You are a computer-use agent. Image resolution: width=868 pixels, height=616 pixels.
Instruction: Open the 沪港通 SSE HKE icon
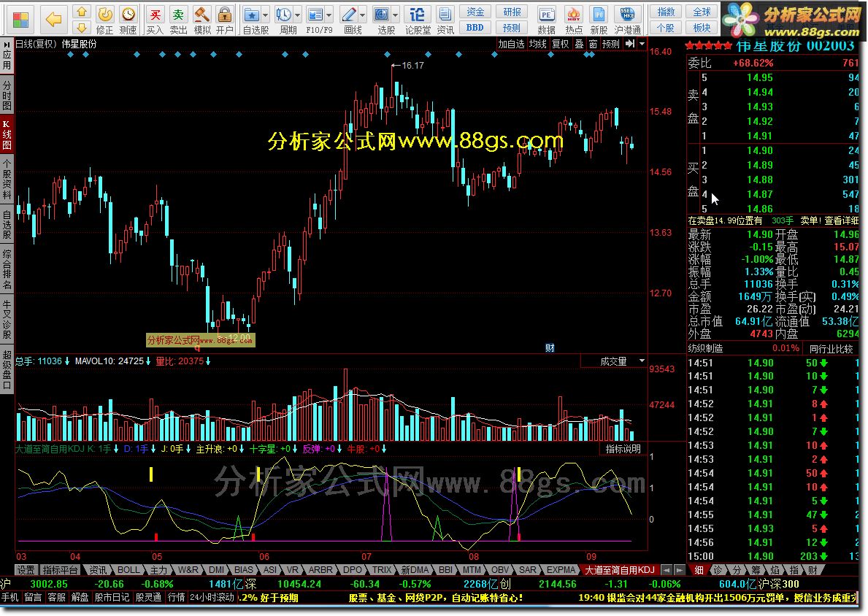click(627, 15)
